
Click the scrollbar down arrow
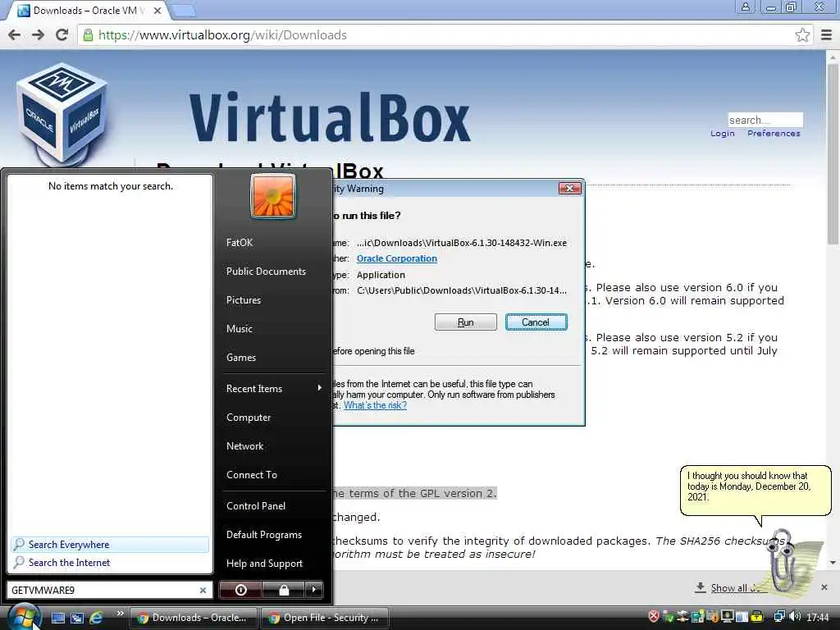(x=833, y=562)
